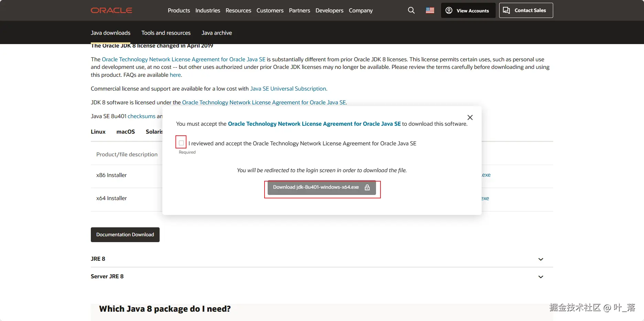Select the Solaris platform tab

pos(154,132)
